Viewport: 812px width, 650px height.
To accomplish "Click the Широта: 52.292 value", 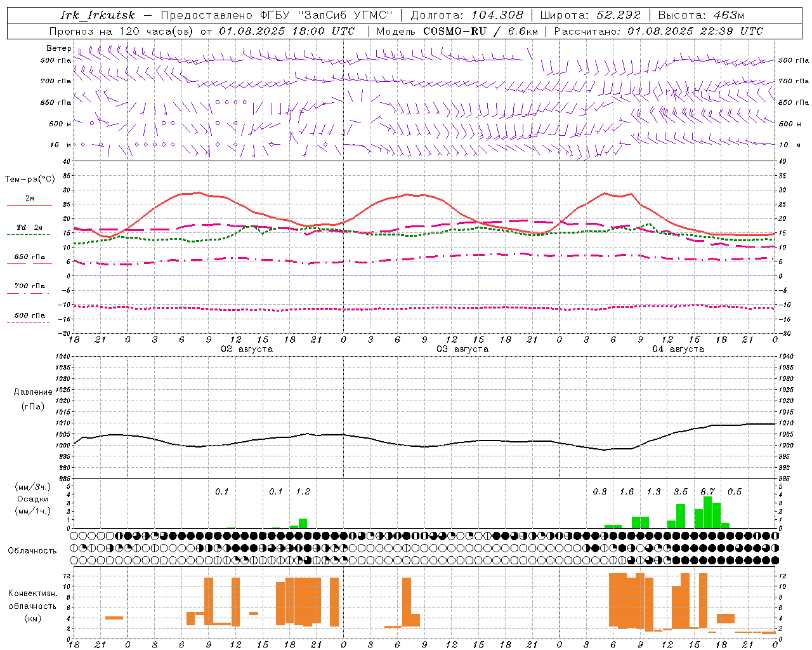I will 591,15.
